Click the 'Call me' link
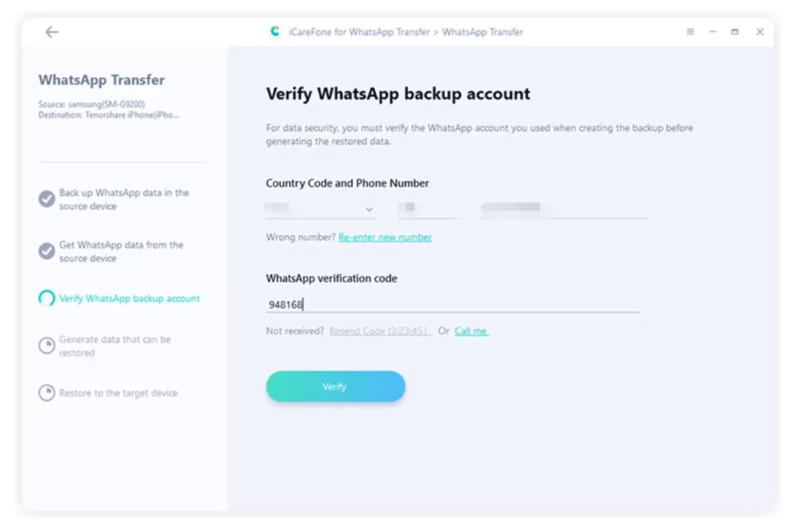 point(471,331)
